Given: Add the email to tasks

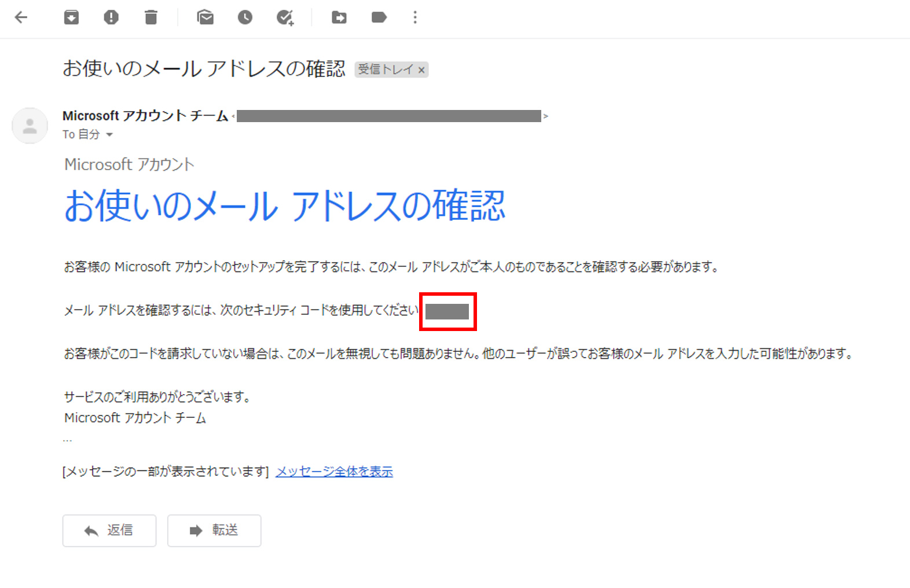Looking at the screenshot, I should click(x=285, y=18).
